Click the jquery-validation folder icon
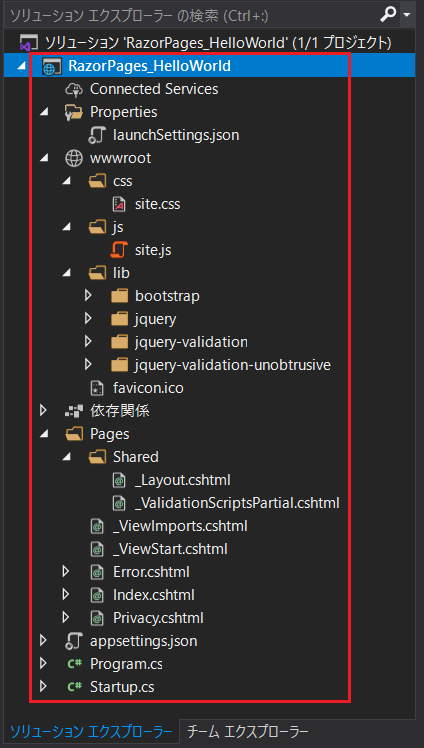 coord(120,342)
